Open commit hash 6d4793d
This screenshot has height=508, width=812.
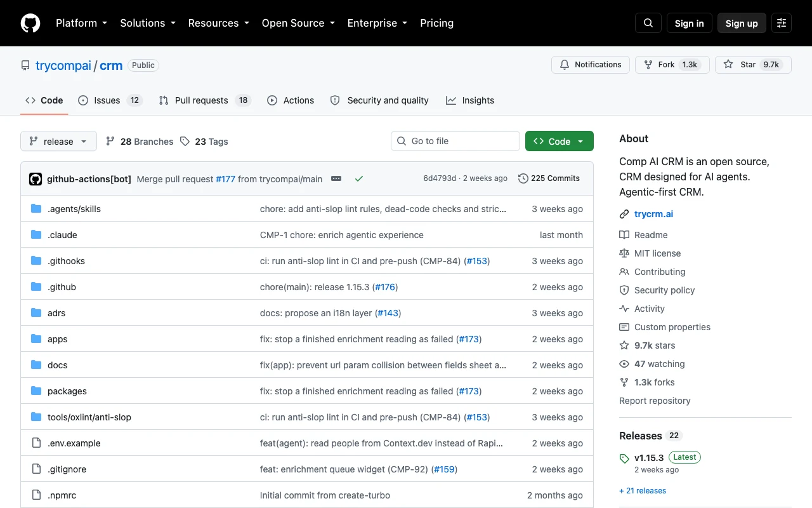(440, 178)
